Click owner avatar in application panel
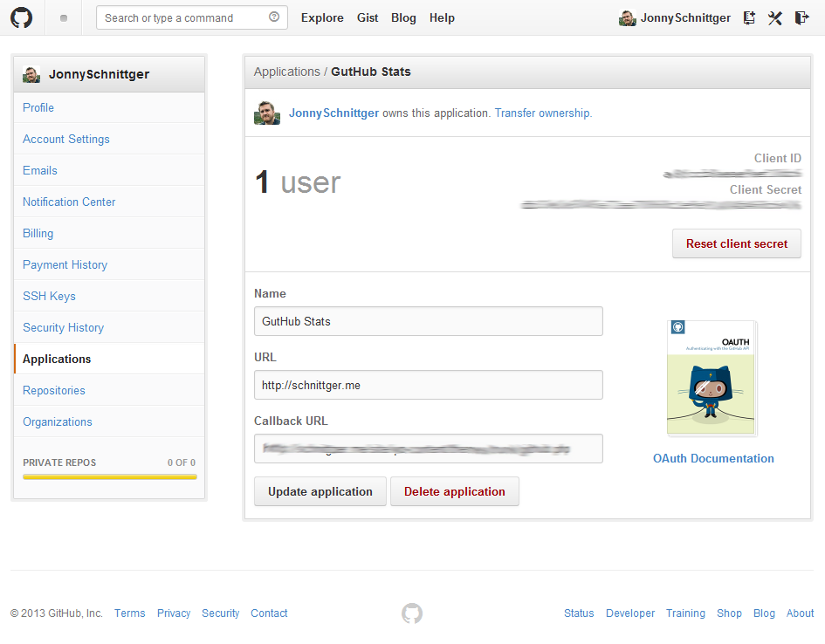This screenshot has height=644, width=825. pyautogui.click(x=267, y=113)
